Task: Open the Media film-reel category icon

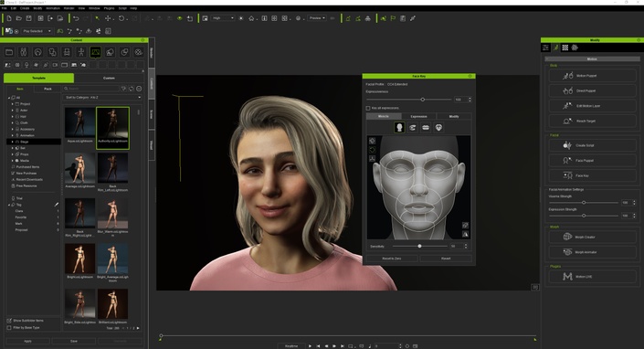Action: click(139, 52)
